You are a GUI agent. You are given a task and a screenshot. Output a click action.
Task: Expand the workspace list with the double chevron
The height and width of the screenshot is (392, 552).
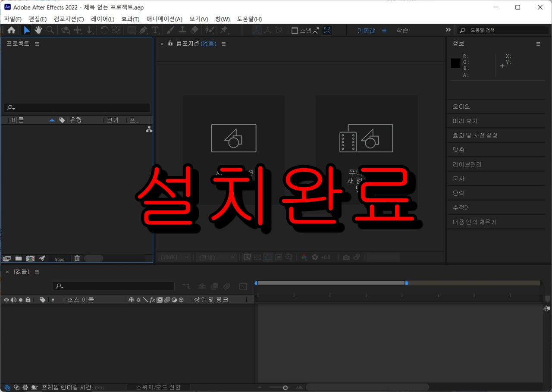[448, 30]
